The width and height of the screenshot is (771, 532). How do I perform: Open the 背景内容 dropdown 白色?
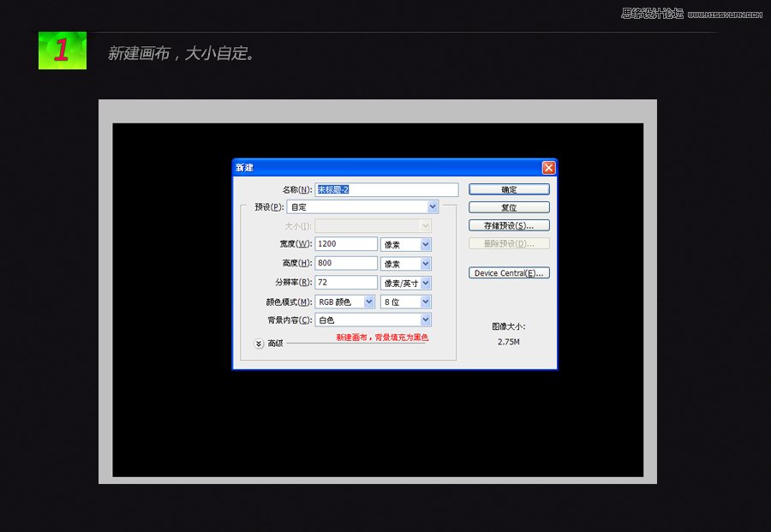point(373,320)
